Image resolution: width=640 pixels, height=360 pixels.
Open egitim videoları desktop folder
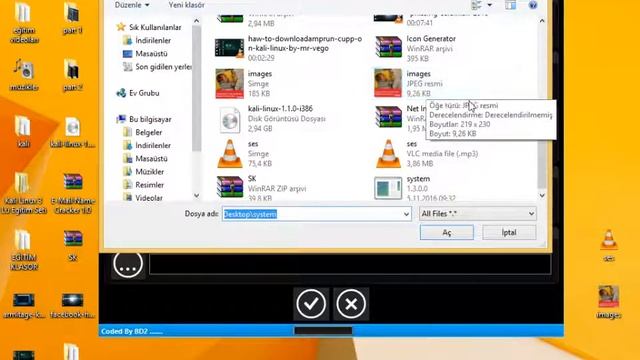pos(24,22)
